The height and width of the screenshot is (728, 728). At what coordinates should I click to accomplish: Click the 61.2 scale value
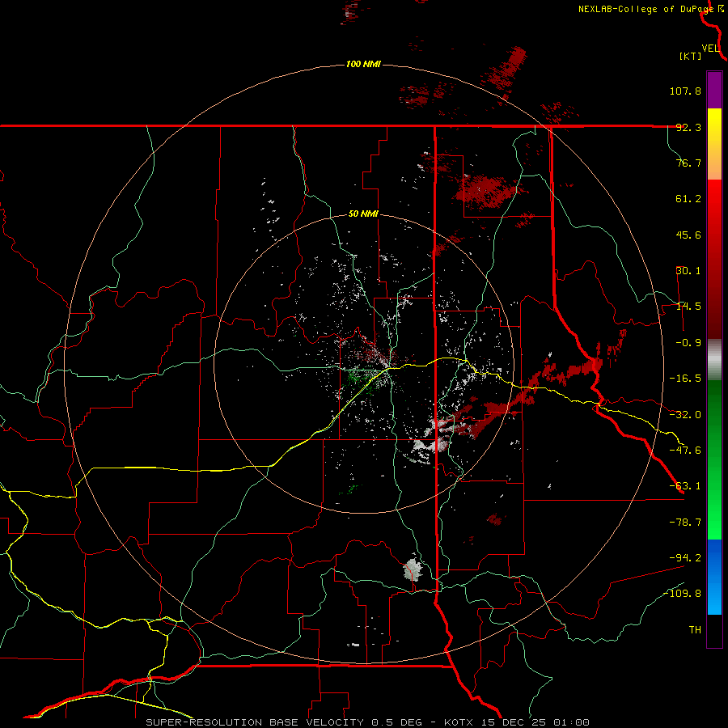click(x=688, y=199)
